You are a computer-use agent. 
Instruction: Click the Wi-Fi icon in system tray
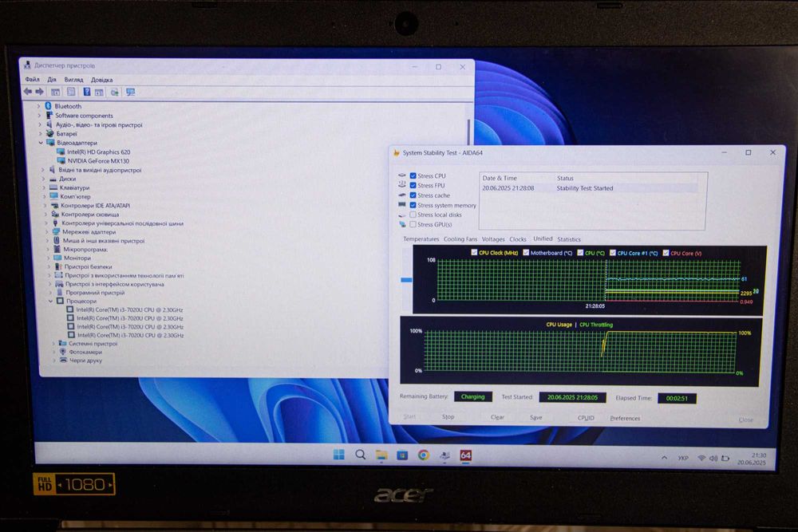click(x=701, y=459)
